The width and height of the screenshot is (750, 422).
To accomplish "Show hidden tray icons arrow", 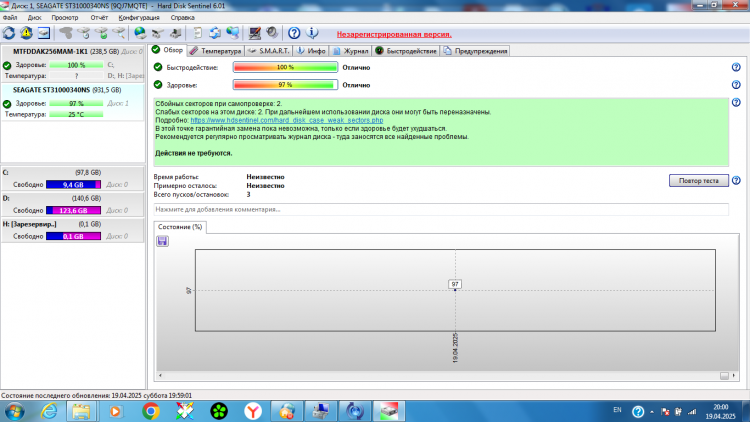I will (651, 411).
